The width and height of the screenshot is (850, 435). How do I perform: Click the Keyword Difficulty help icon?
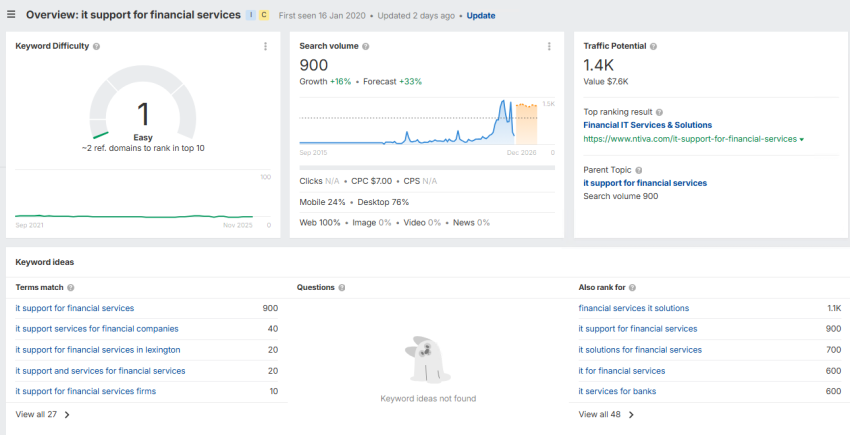[x=96, y=47]
